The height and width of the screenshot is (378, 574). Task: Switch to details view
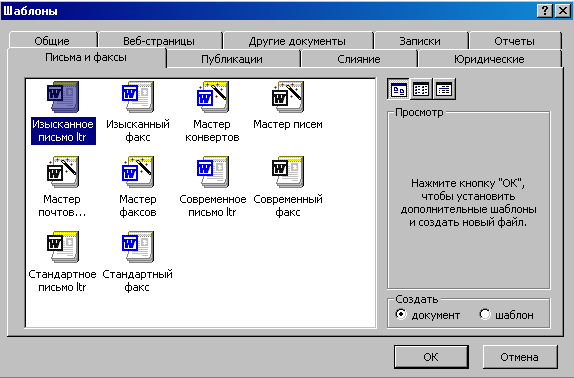(444, 89)
